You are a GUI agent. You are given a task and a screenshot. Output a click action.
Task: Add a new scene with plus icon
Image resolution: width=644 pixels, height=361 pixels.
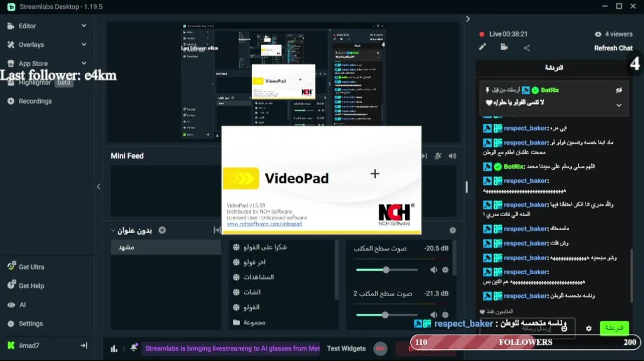point(162,230)
